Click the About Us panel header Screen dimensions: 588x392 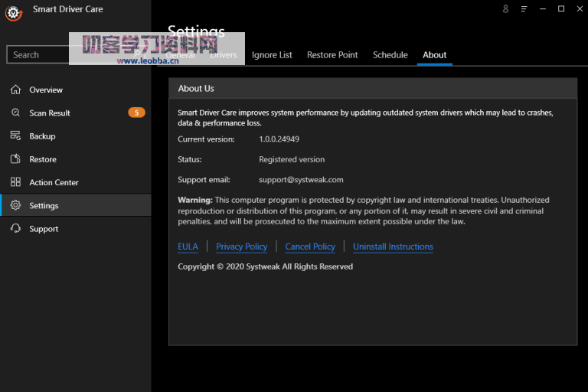click(x=373, y=89)
